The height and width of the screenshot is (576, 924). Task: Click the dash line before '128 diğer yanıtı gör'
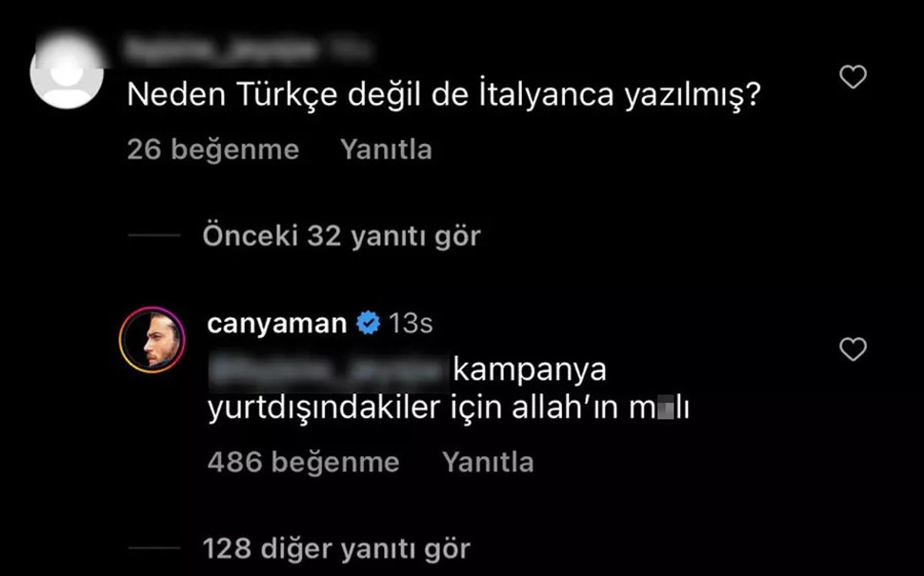tap(153, 549)
